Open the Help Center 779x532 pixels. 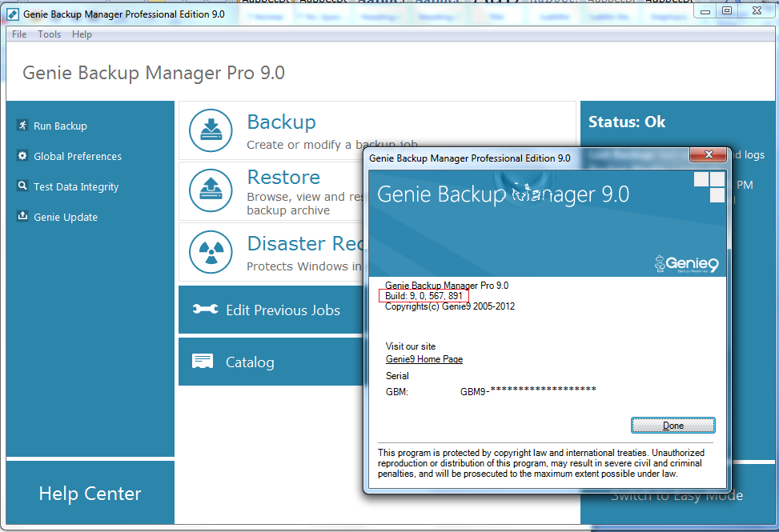(90, 494)
